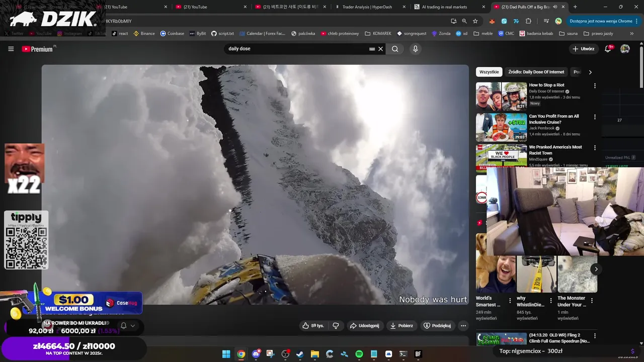
Task: Open the Calendar | Forex Factory bookmark
Action: (x=262, y=33)
